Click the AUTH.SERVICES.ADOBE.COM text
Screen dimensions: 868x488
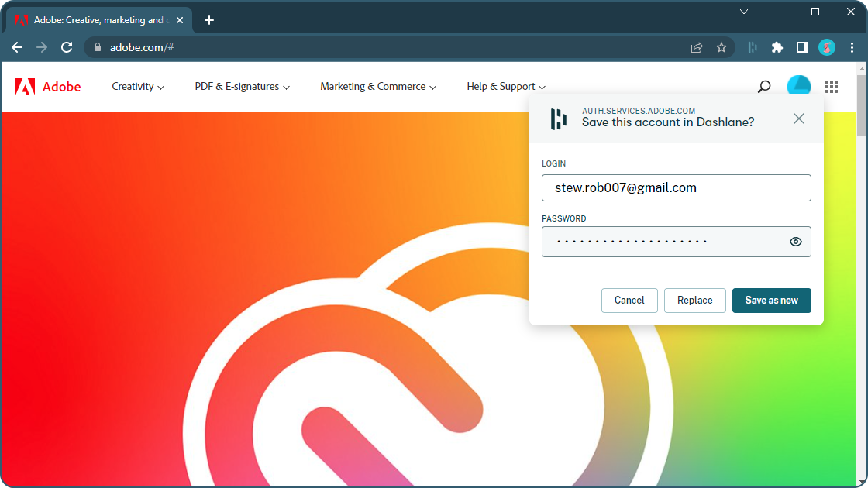click(639, 111)
